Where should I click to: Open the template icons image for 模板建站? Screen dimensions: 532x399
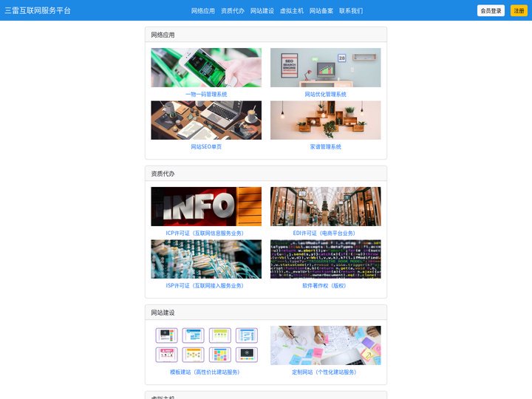point(206,345)
